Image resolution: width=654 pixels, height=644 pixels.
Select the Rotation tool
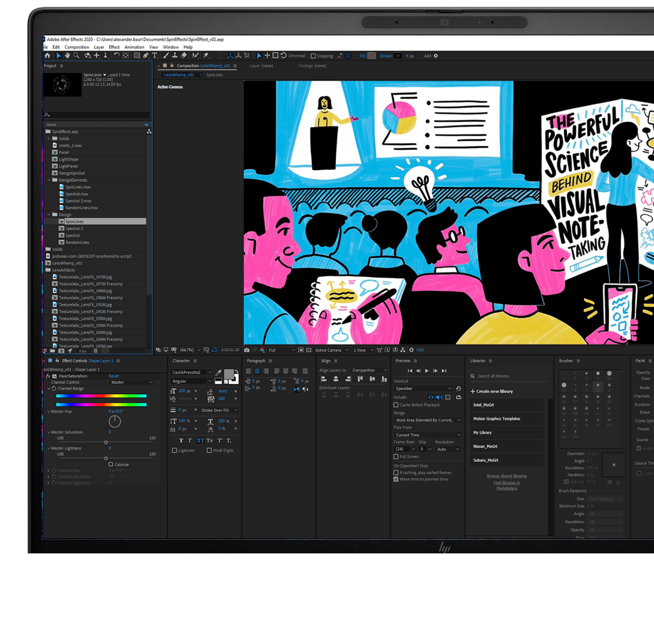117,56
